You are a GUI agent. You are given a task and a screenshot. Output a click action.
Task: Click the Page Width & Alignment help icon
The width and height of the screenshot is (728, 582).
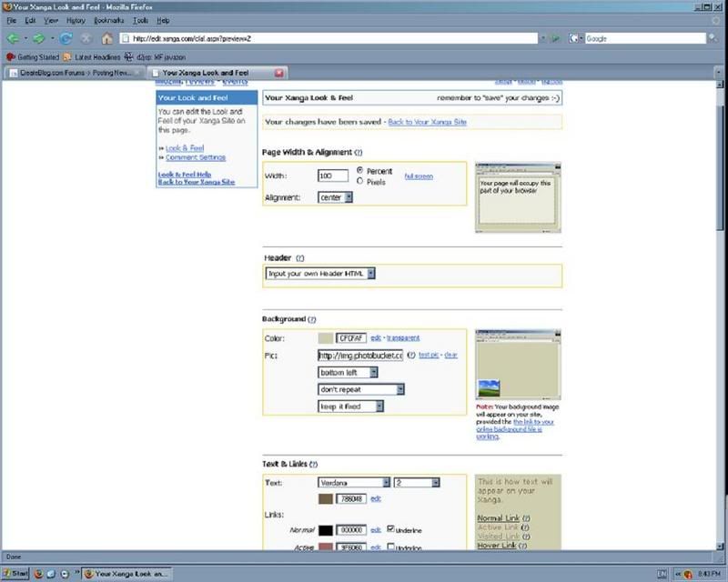(358, 152)
